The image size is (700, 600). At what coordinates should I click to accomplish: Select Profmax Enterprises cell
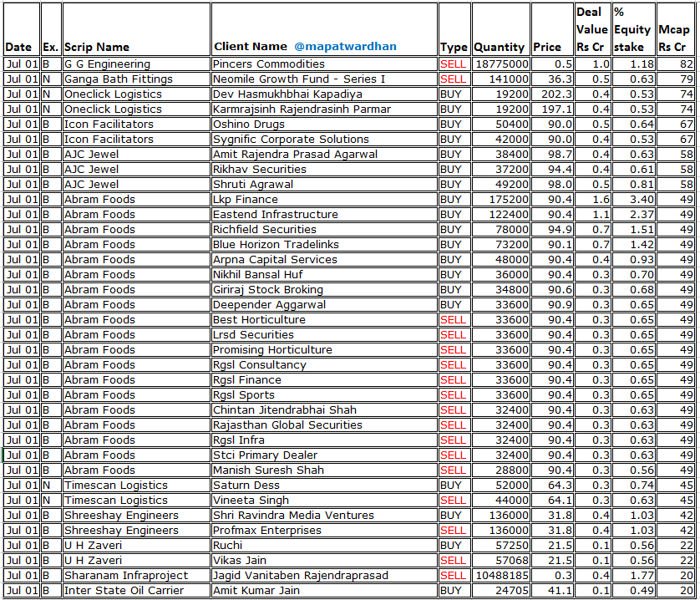point(325,531)
